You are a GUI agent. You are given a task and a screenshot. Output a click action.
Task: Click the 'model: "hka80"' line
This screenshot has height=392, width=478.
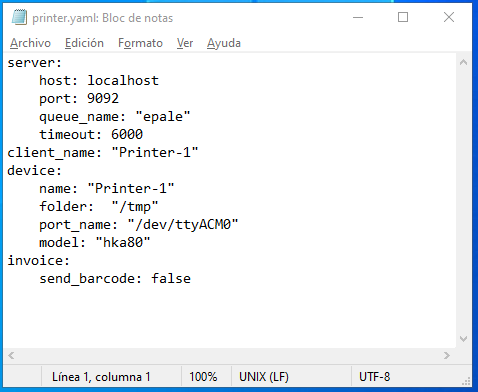(95, 243)
